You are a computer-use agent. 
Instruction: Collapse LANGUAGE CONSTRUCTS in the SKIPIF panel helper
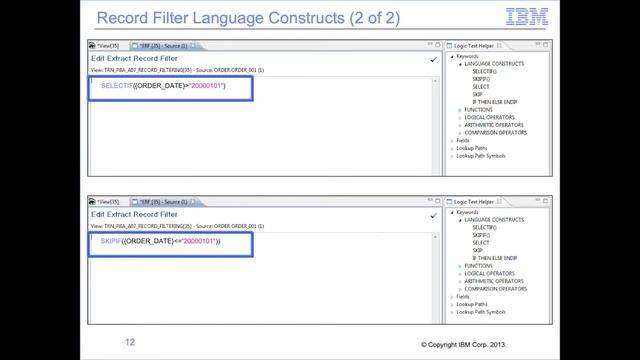(x=460, y=220)
